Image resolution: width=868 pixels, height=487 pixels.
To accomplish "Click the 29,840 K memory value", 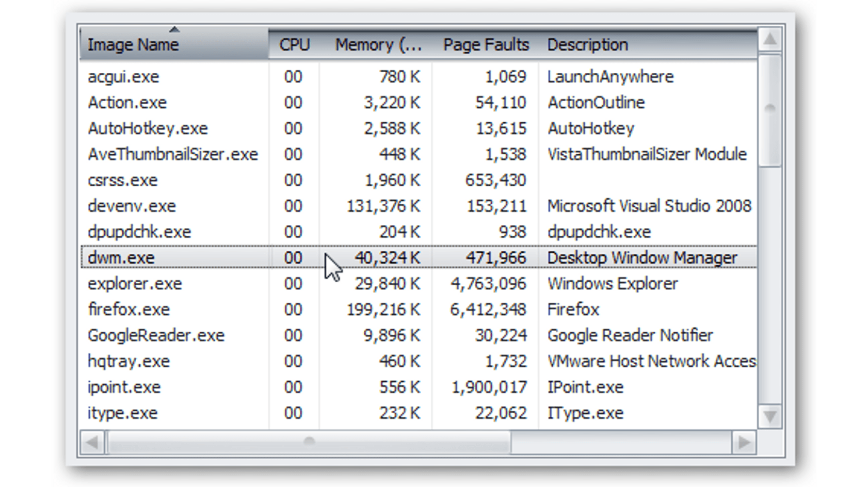I will coord(388,283).
